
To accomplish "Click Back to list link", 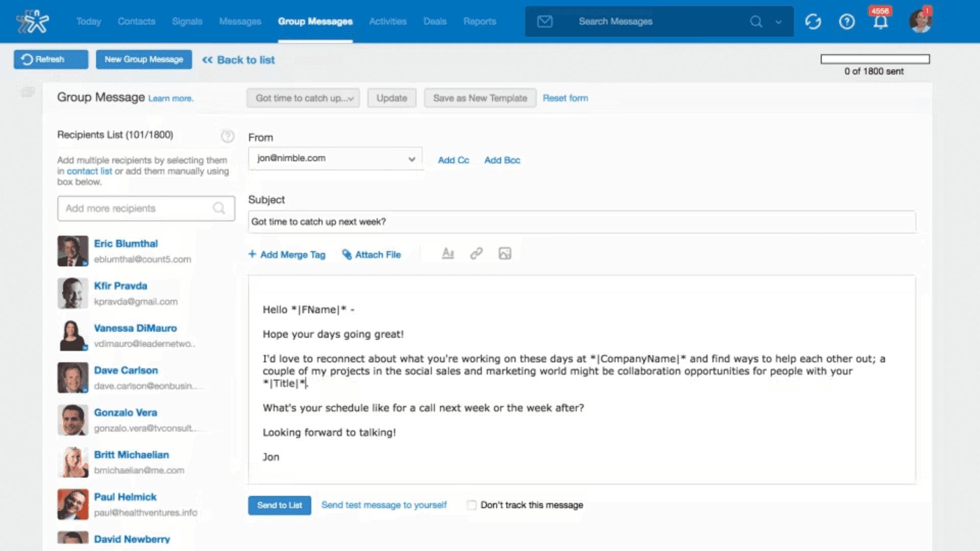I will click(x=238, y=60).
